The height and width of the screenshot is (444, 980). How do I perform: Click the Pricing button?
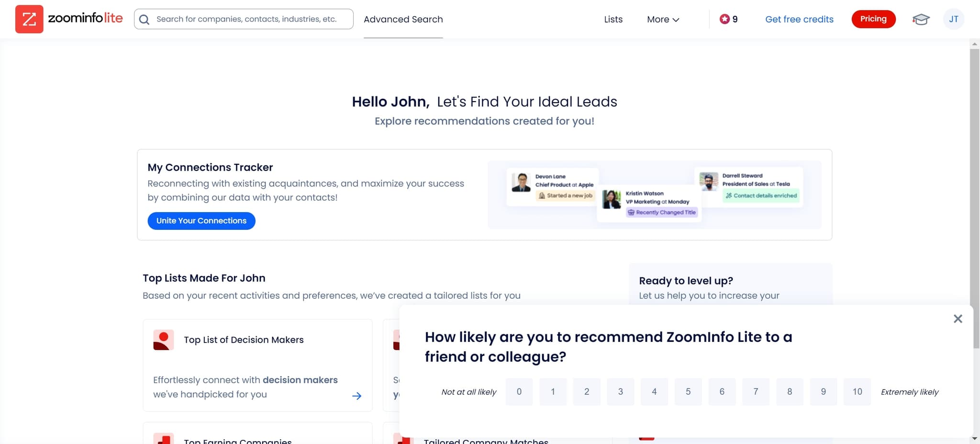(x=873, y=19)
